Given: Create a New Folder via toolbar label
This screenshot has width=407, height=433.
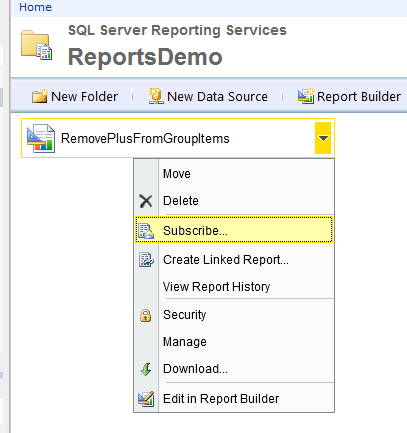Looking at the screenshot, I should (x=84, y=97).
